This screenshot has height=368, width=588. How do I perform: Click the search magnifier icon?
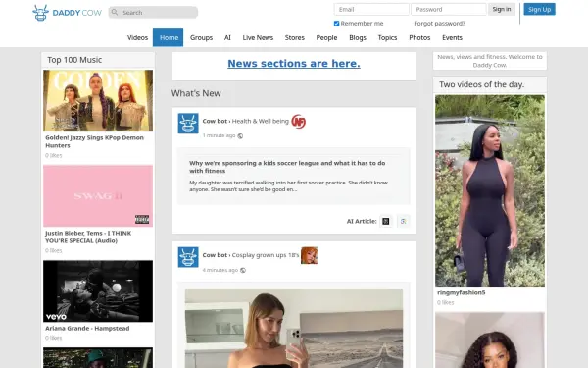tap(115, 13)
